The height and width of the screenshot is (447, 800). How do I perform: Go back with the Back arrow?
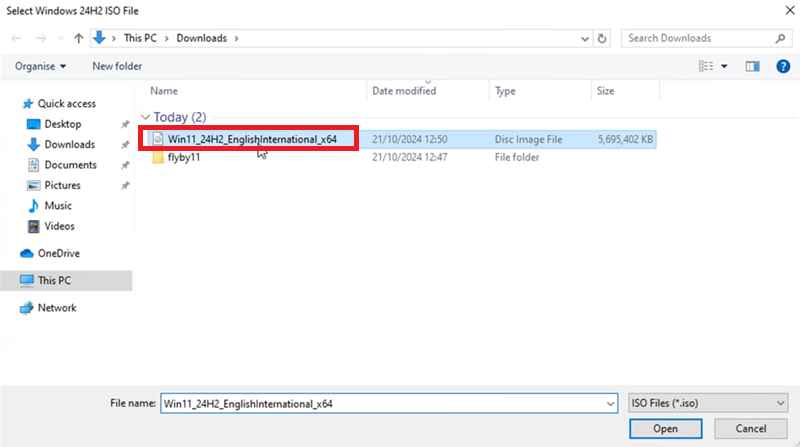(16, 38)
